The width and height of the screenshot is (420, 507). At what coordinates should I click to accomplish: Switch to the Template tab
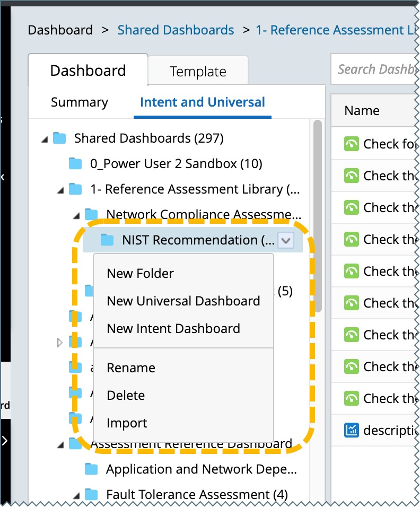pyautogui.click(x=198, y=72)
